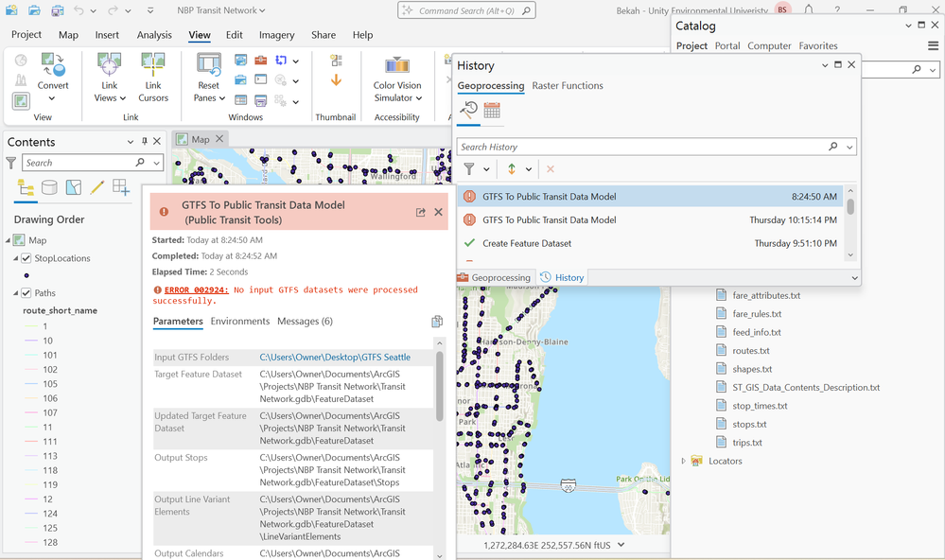Click the Undo arrow icon
The height and width of the screenshot is (560, 945).
(x=79, y=10)
